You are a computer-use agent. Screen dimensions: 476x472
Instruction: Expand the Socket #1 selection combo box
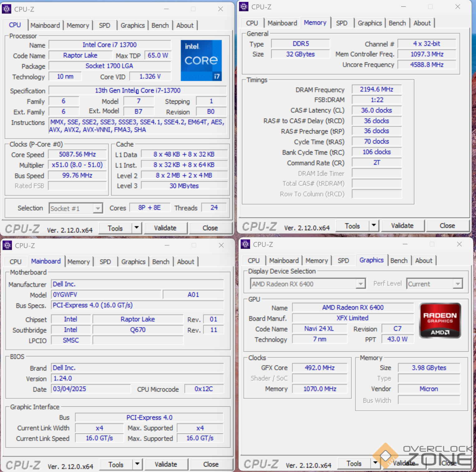[x=98, y=208]
